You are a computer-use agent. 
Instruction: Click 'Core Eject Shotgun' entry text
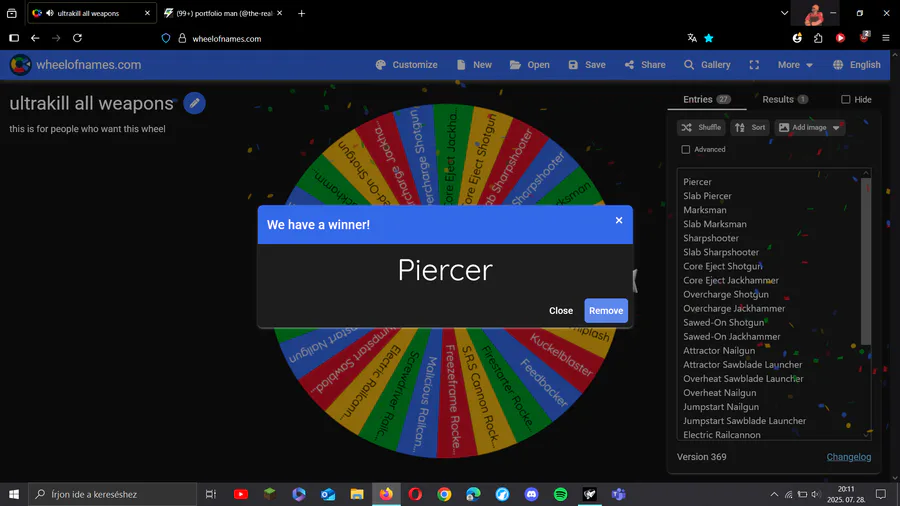click(723, 266)
